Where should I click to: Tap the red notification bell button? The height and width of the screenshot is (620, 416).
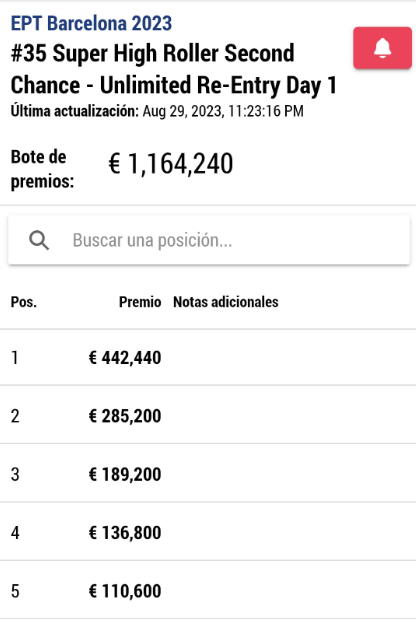382,48
